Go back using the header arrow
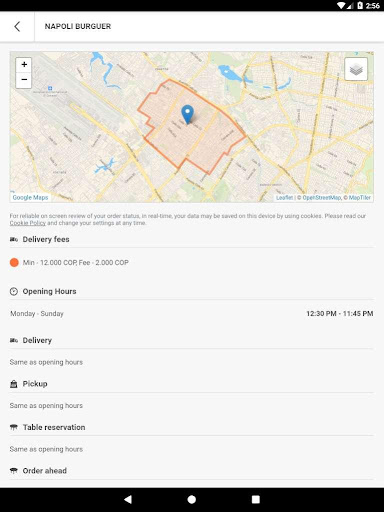Viewport: 384px width, 512px height. (x=17, y=26)
